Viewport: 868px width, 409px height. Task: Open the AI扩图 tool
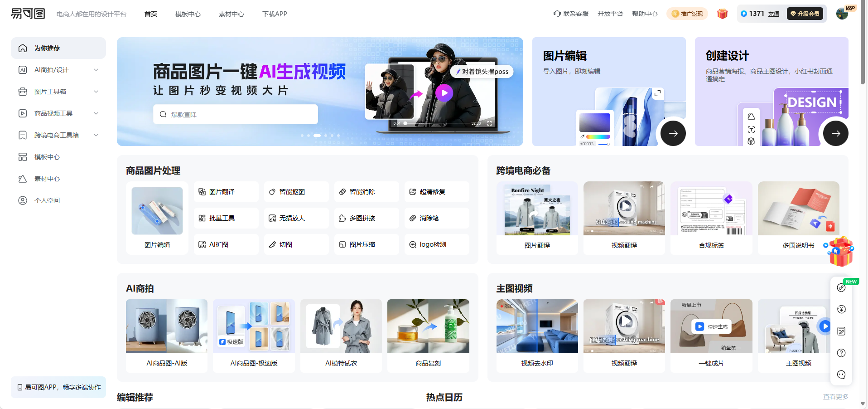click(x=226, y=244)
